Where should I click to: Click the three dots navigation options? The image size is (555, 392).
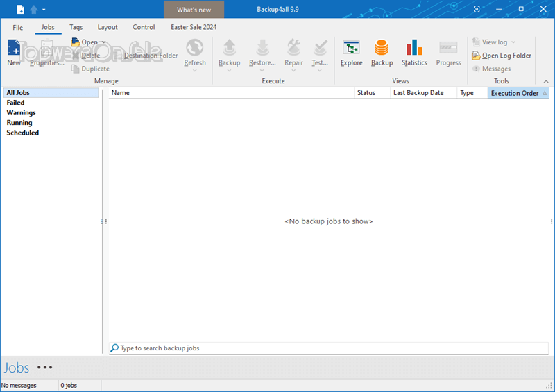(45, 368)
